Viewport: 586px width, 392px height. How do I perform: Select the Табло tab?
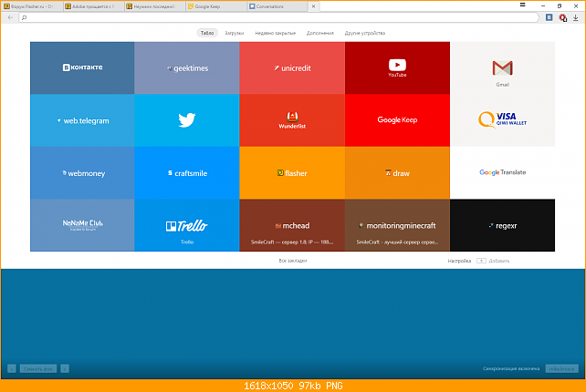pos(207,33)
